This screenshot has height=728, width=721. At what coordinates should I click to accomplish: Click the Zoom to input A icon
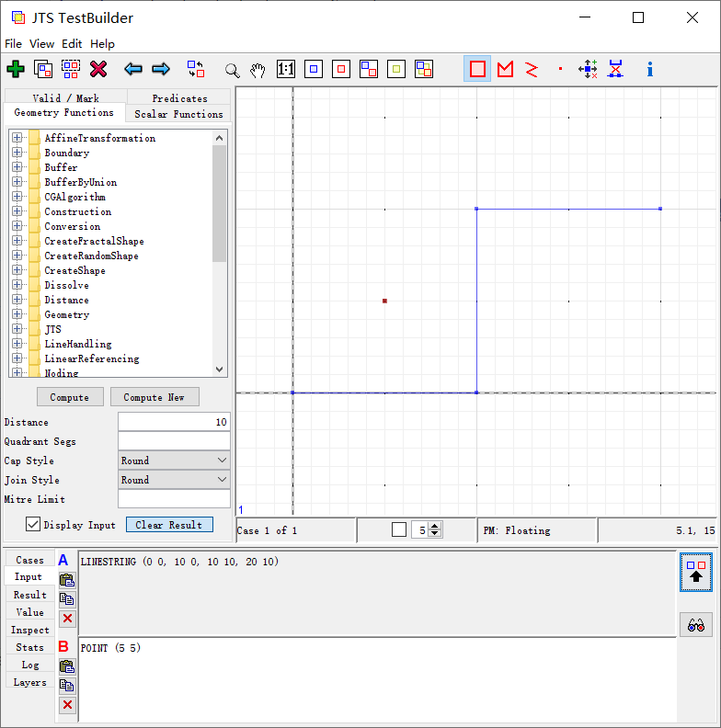(314, 69)
